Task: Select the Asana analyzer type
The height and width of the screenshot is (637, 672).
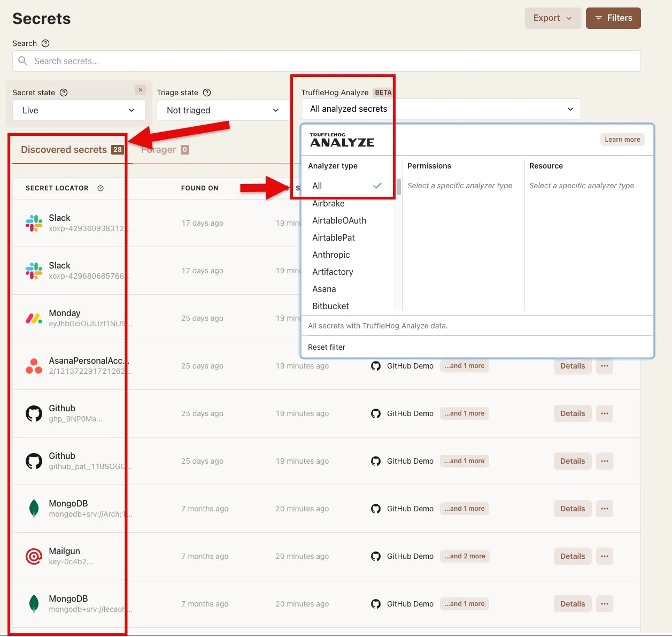Action: click(x=324, y=289)
